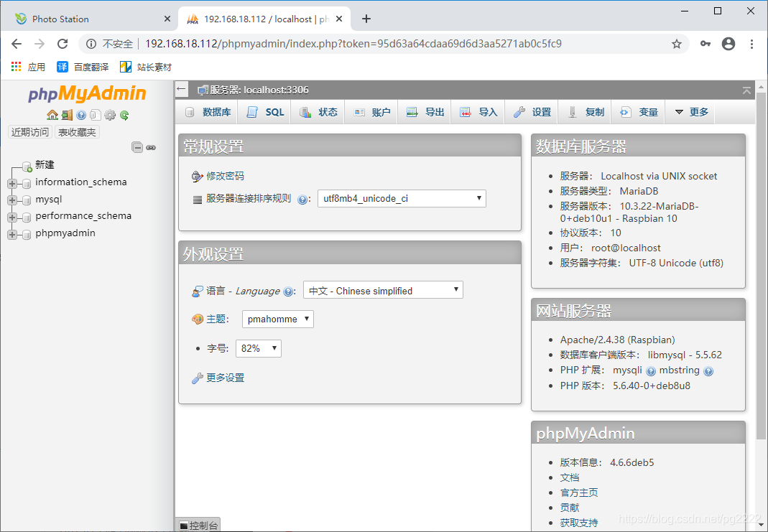Open the 官方主页 link
The height and width of the screenshot is (532, 768).
pyautogui.click(x=579, y=493)
